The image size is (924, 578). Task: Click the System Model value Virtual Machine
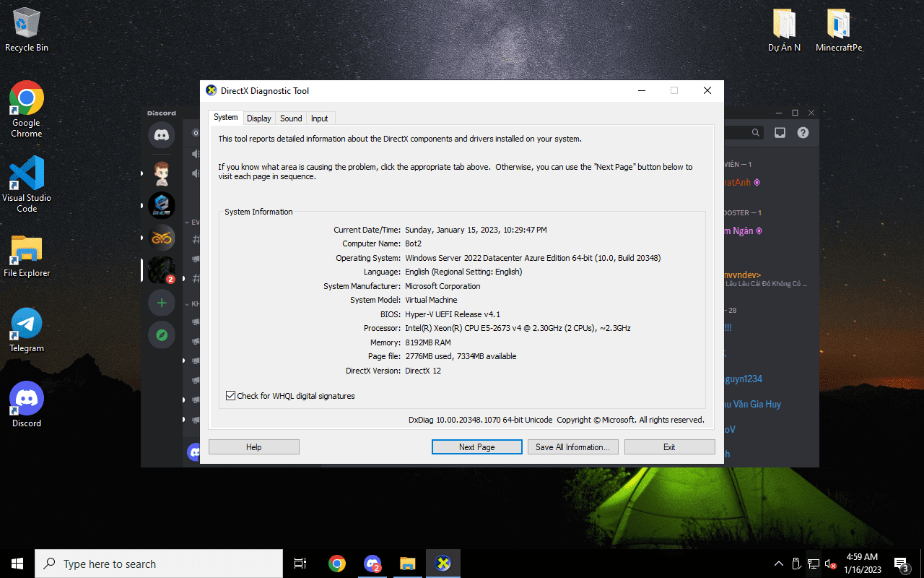(431, 300)
